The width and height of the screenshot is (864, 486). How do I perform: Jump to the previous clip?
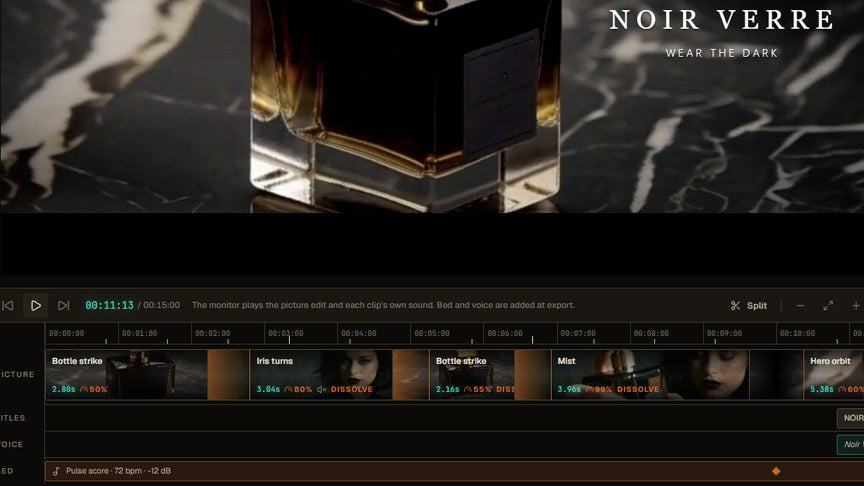click(x=8, y=305)
